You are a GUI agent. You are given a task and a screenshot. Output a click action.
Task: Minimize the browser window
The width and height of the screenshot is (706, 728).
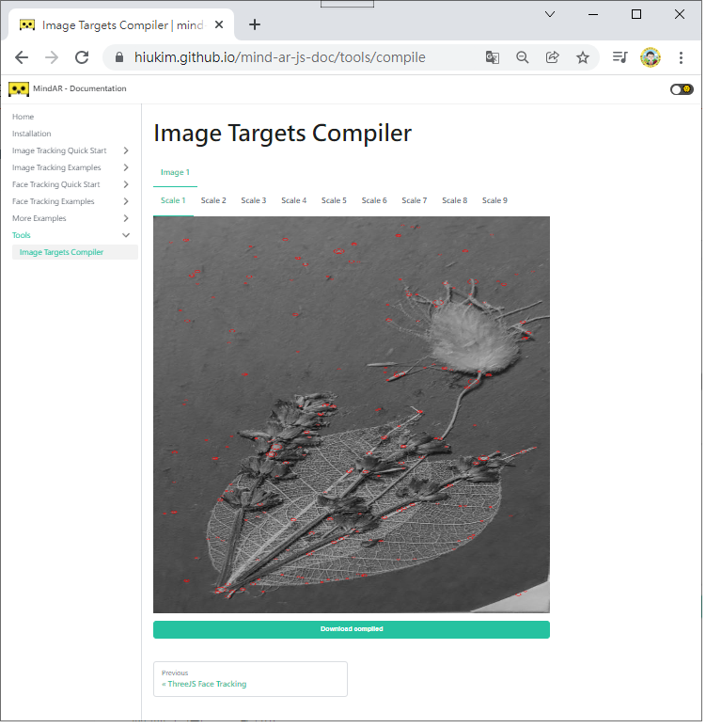[x=593, y=14]
